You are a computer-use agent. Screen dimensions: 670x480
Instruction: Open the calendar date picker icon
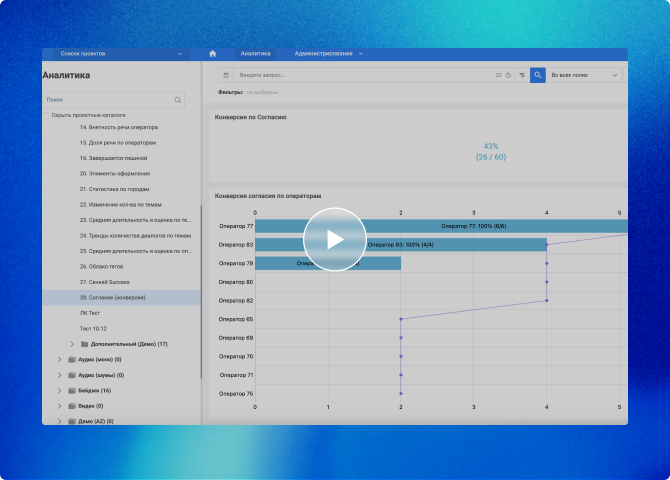coord(226,75)
